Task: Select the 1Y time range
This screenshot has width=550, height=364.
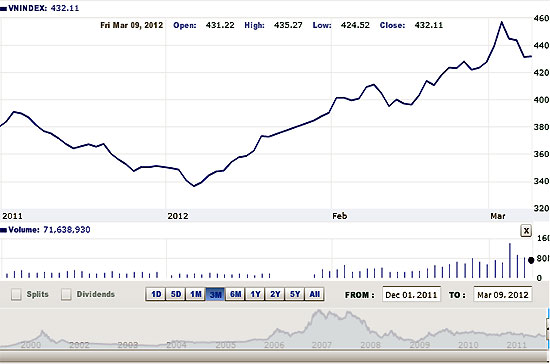Action: coord(255,294)
